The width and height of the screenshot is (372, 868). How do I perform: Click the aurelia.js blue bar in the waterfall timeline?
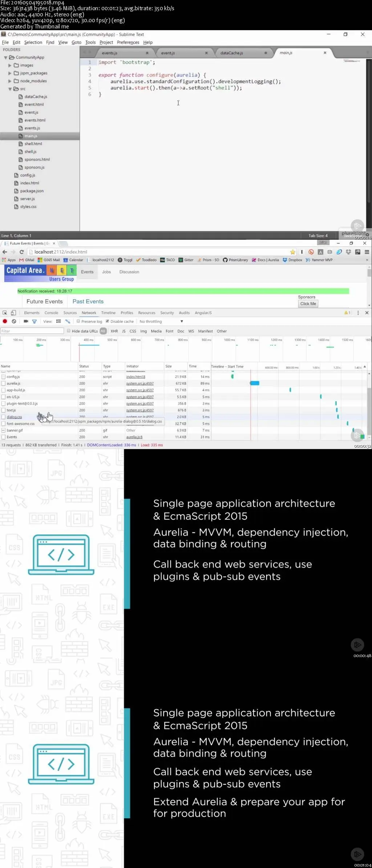click(x=255, y=383)
